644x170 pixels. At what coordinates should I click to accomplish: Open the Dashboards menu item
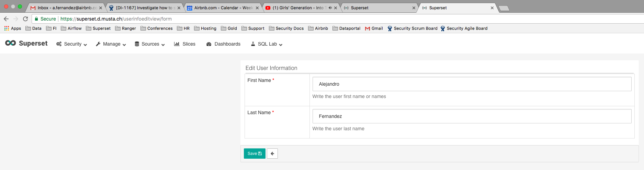tap(223, 44)
